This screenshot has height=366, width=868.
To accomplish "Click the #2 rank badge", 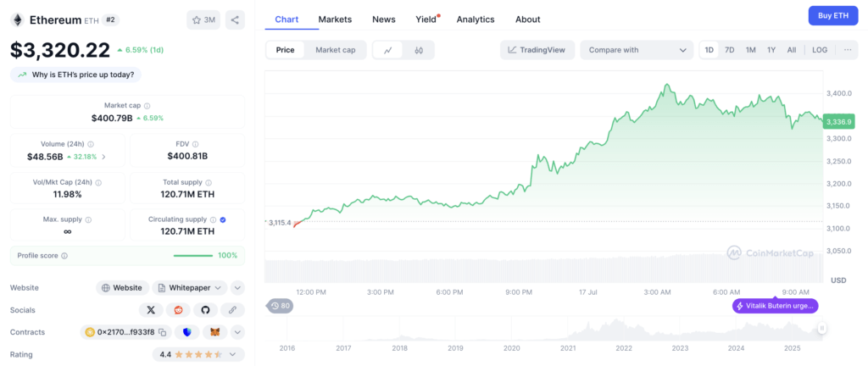I will [x=111, y=19].
